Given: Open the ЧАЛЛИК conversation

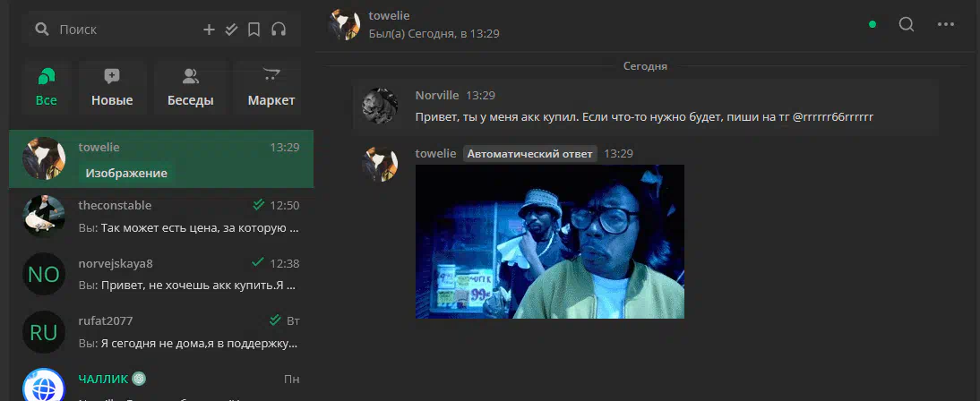Looking at the screenshot, I should point(161,382).
